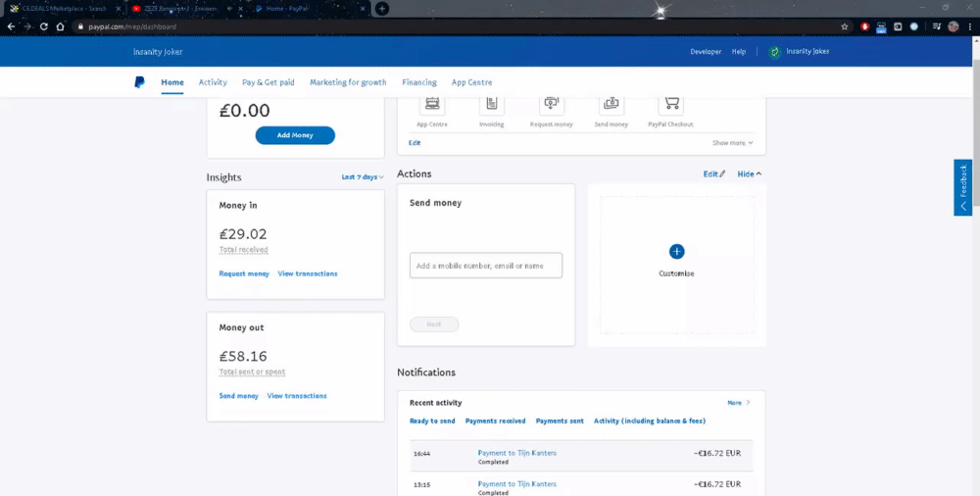Open the Help link in header
The image size is (980, 496).
tap(739, 52)
